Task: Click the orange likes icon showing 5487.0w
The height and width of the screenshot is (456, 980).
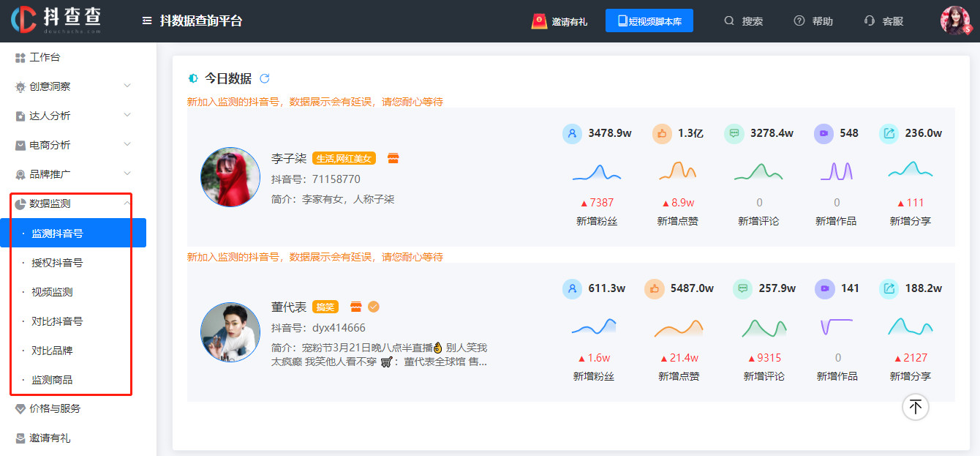Action: click(x=653, y=288)
